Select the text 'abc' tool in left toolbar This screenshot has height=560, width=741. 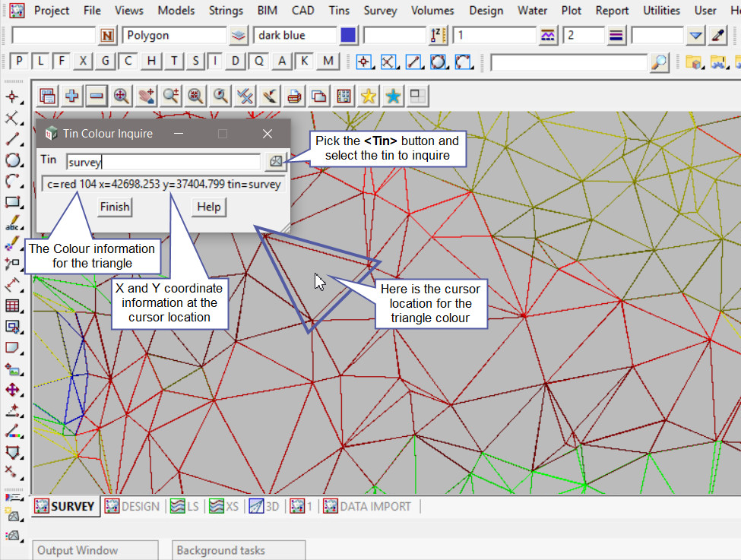click(x=13, y=224)
